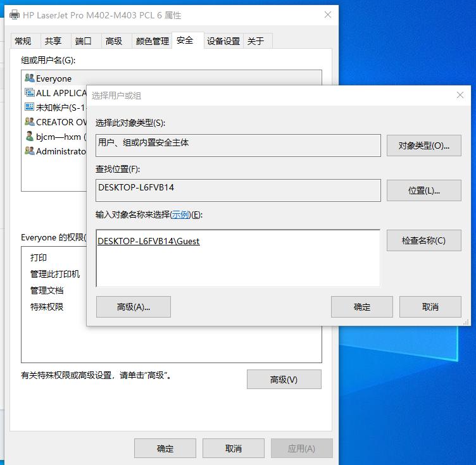Click the 高级(V) button in properties window
This screenshot has height=465, width=476.
coord(284,379)
